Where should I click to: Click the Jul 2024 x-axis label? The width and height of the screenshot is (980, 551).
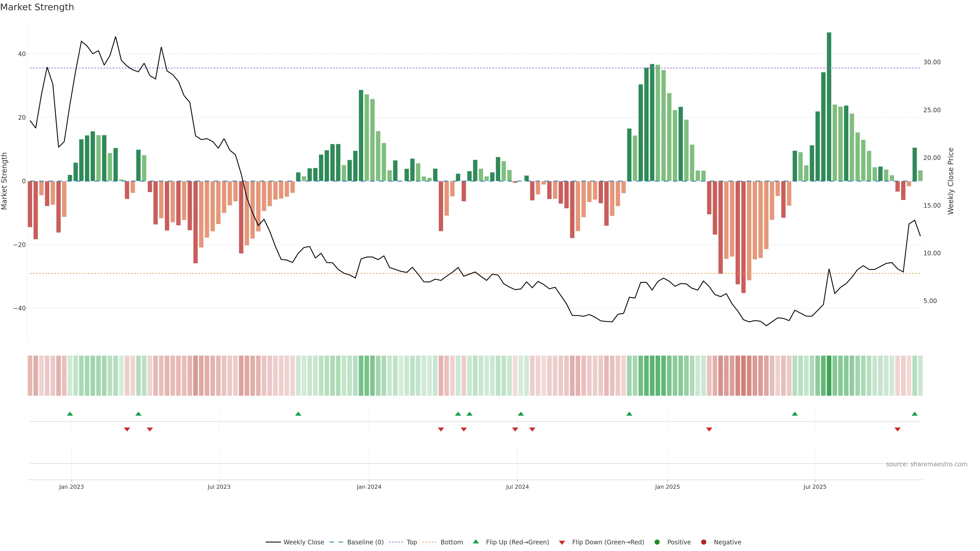517,487
